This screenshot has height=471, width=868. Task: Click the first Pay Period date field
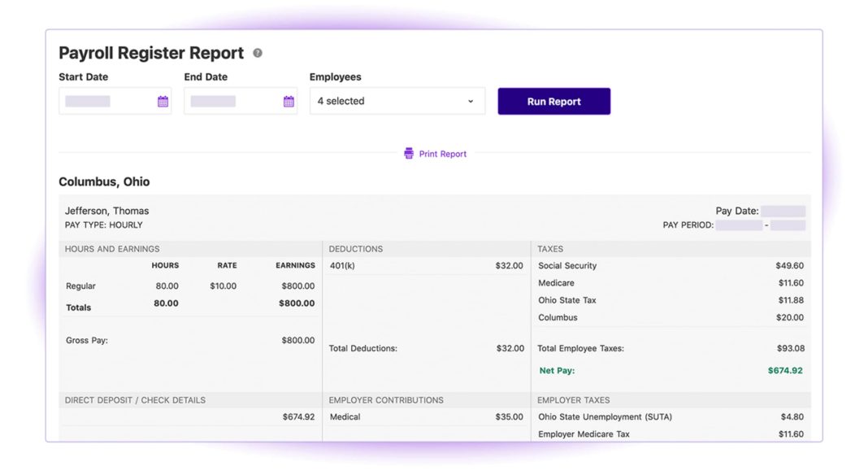pos(737,225)
